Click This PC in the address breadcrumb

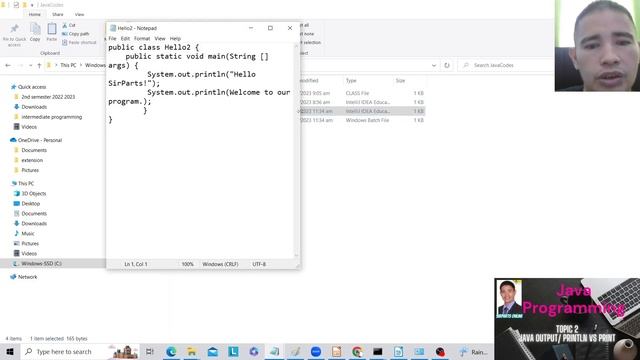[x=68, y=65]
